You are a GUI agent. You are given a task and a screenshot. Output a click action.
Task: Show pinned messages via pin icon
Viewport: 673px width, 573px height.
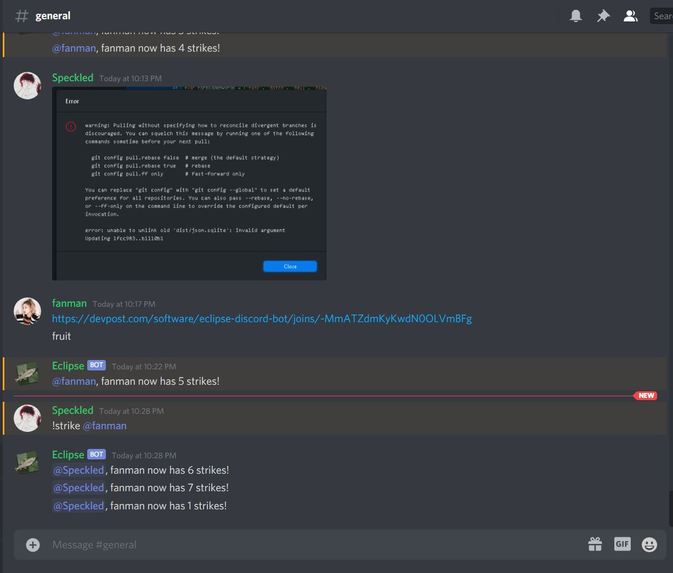[603, 16]
